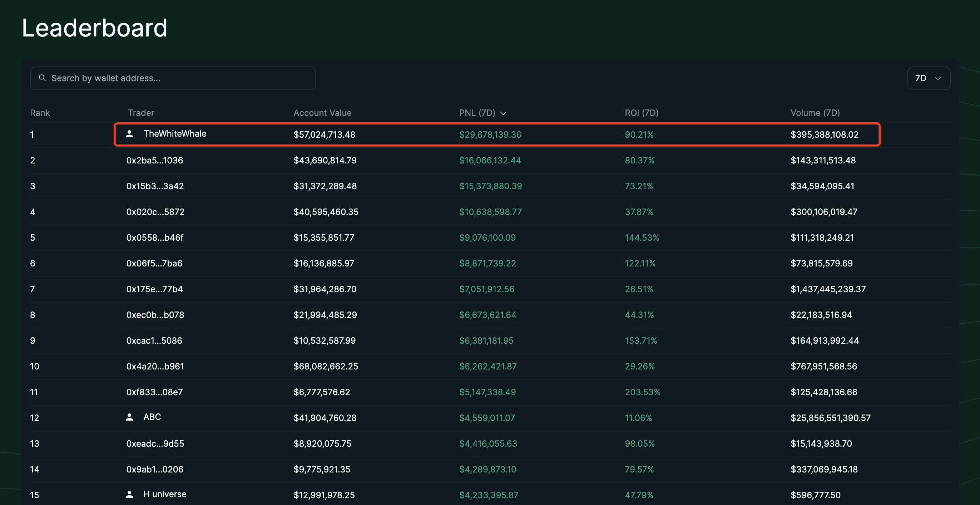Open TheWhiteWhale trader profile

click(175, 133)
